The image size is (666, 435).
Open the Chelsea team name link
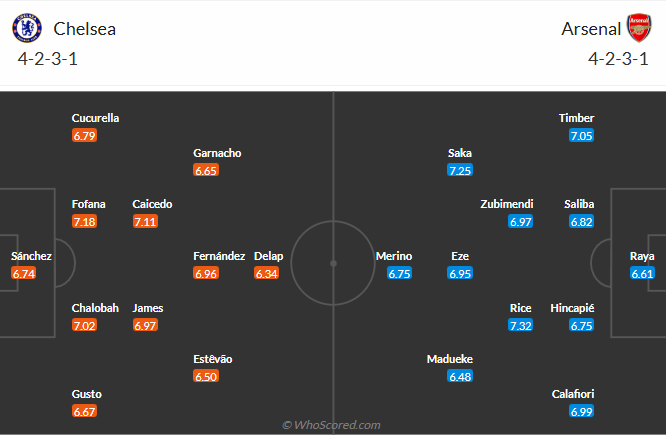[85, 29]
